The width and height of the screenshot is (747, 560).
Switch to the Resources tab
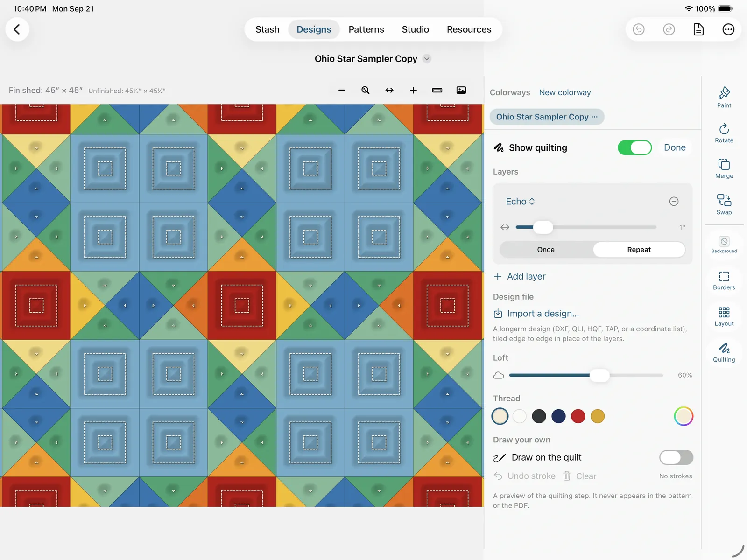point(469,29)
